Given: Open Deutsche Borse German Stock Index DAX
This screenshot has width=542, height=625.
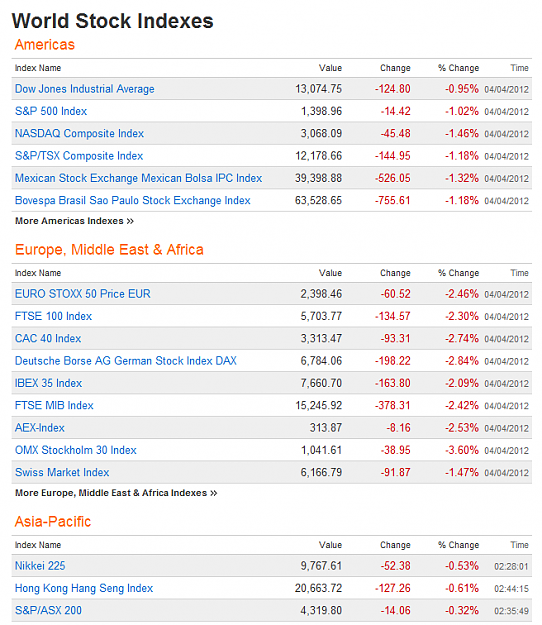Looking at the screenshot, I should pyautogui.click(x=126, y=361).
